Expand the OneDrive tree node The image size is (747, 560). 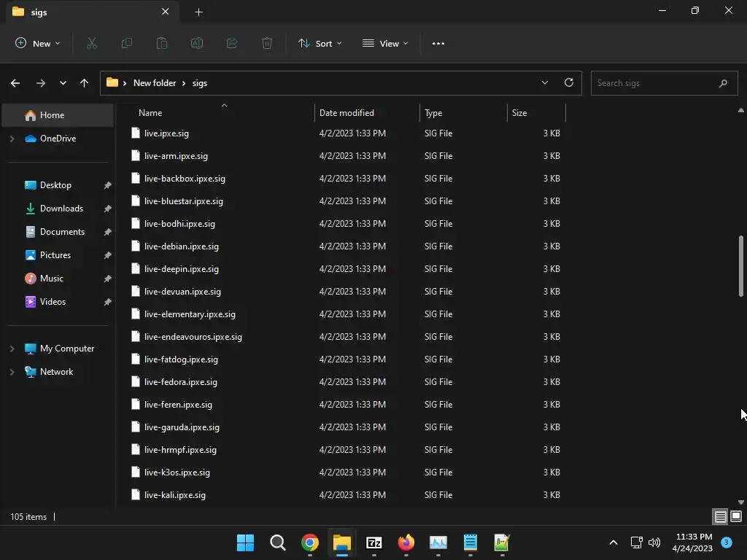[x=12, y=139]
